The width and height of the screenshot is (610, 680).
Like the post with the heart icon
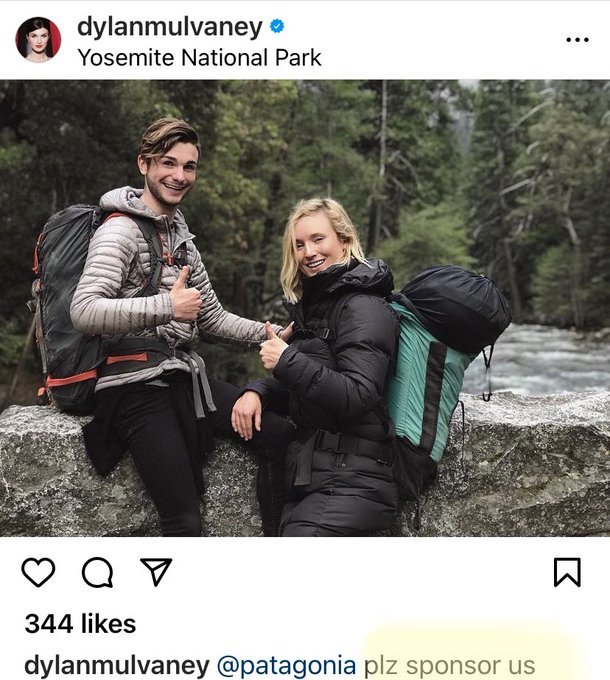[x=38, y=572]
